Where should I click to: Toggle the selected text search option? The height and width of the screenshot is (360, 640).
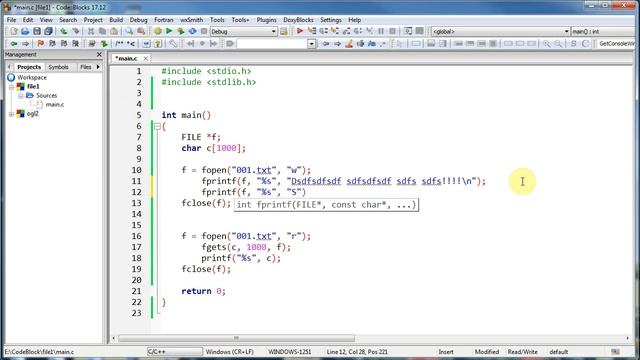coord(360,44)
